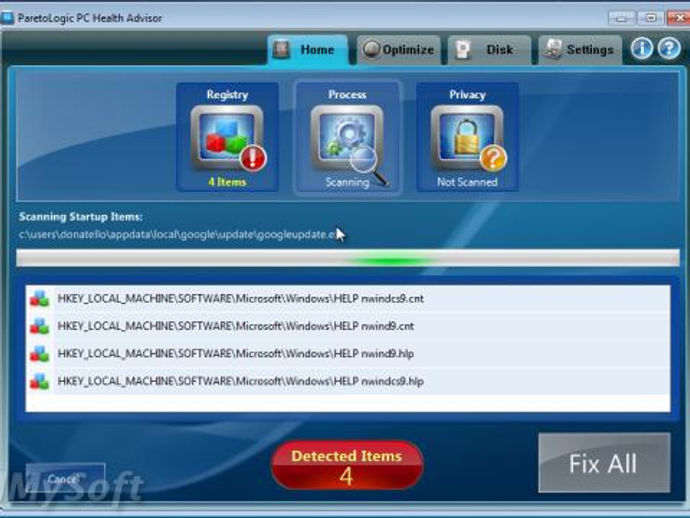Open the Settings tab
690x518 pixels.
pyautogui.click(x=580, y=50)
